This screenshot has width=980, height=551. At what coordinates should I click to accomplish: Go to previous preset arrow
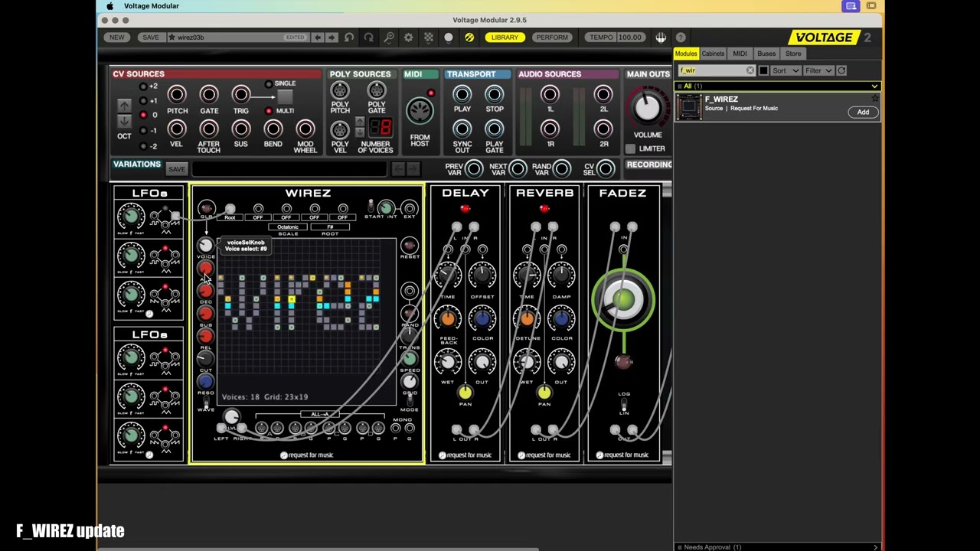click(x=318, y=37)
